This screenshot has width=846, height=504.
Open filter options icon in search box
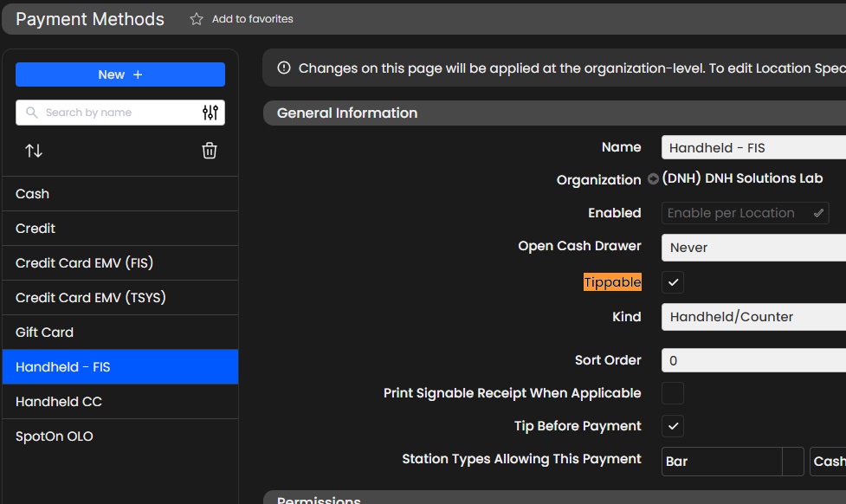(210, 113)
